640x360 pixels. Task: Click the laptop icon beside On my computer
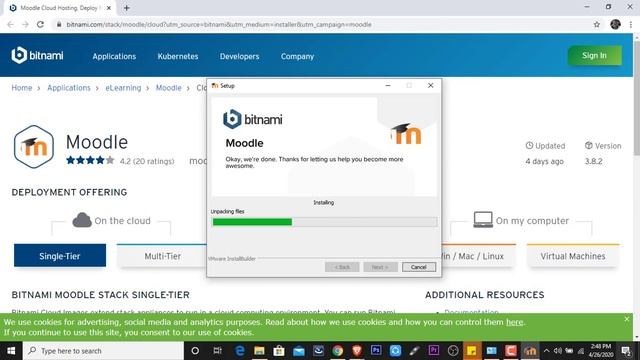483,220
